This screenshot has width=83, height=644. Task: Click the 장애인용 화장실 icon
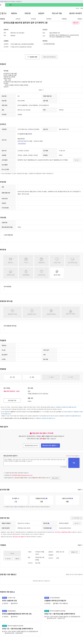pyautogui.click(x=51, y=312)
